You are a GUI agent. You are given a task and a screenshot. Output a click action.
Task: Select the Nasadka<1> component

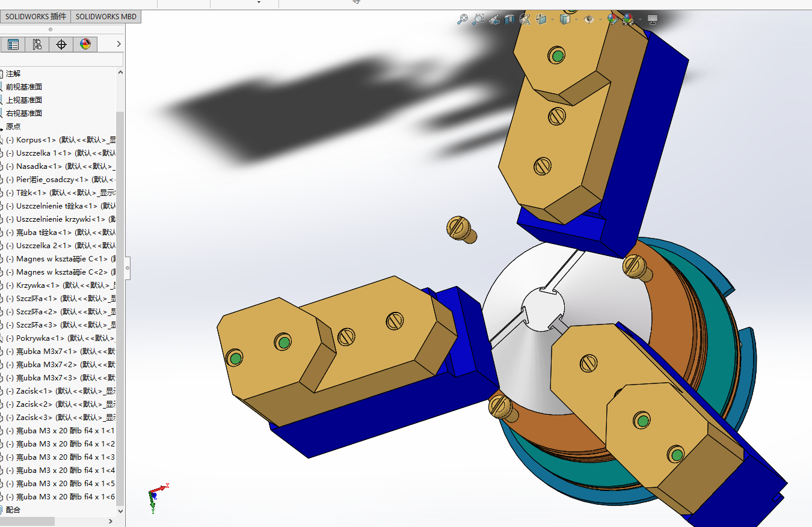[x=60, y=166]
